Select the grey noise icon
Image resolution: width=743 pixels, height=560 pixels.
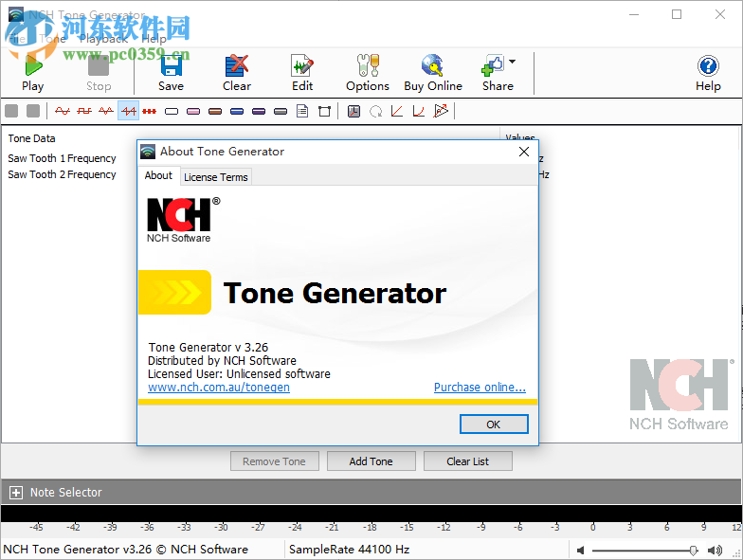click(x=281, y=112)
